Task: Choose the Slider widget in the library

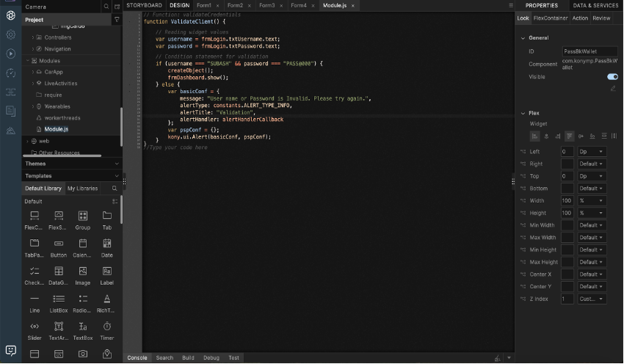Action: click(x=35, y=327)
